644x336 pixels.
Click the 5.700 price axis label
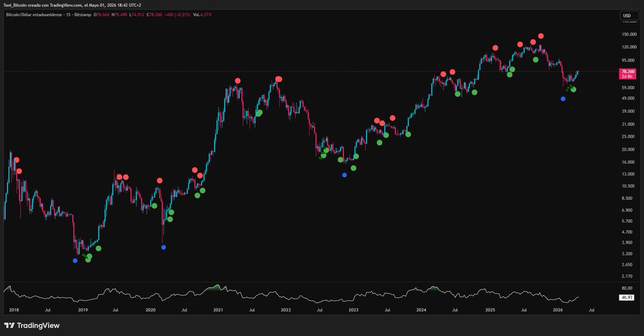pos(627,221)
